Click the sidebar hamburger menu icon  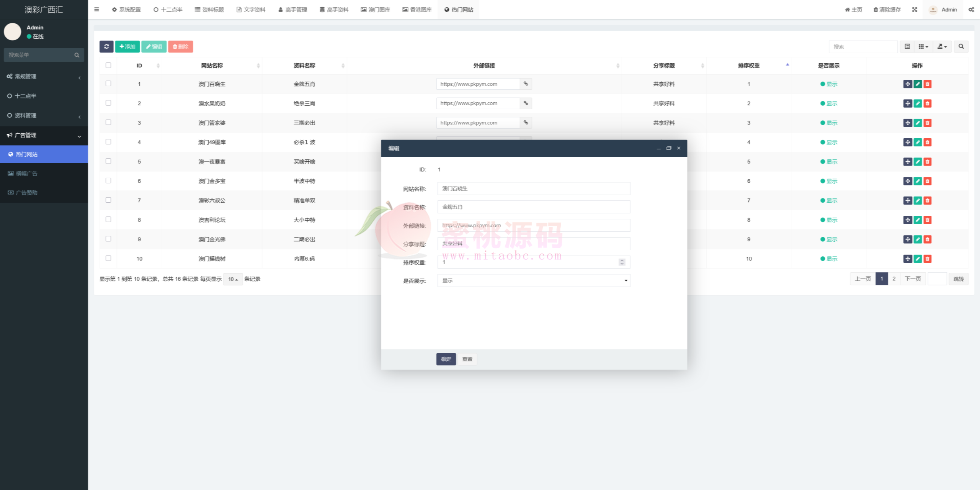tap(96, 10)
